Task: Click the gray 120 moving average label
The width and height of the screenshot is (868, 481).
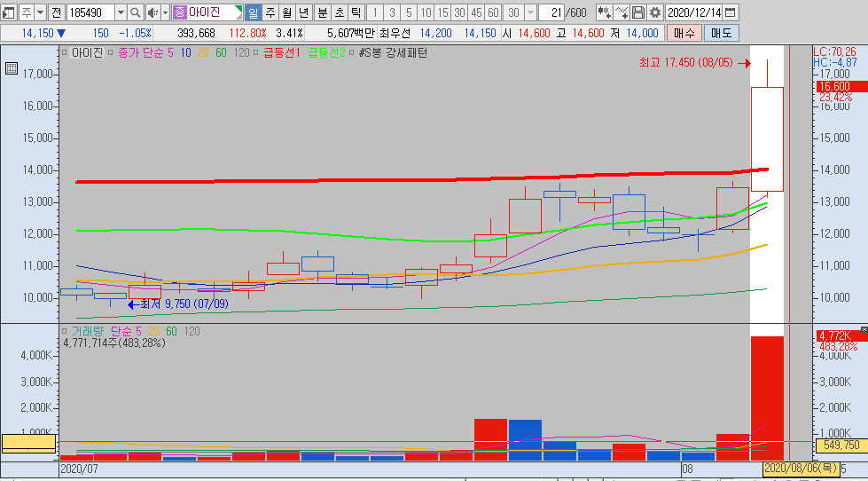Action: 242,53
